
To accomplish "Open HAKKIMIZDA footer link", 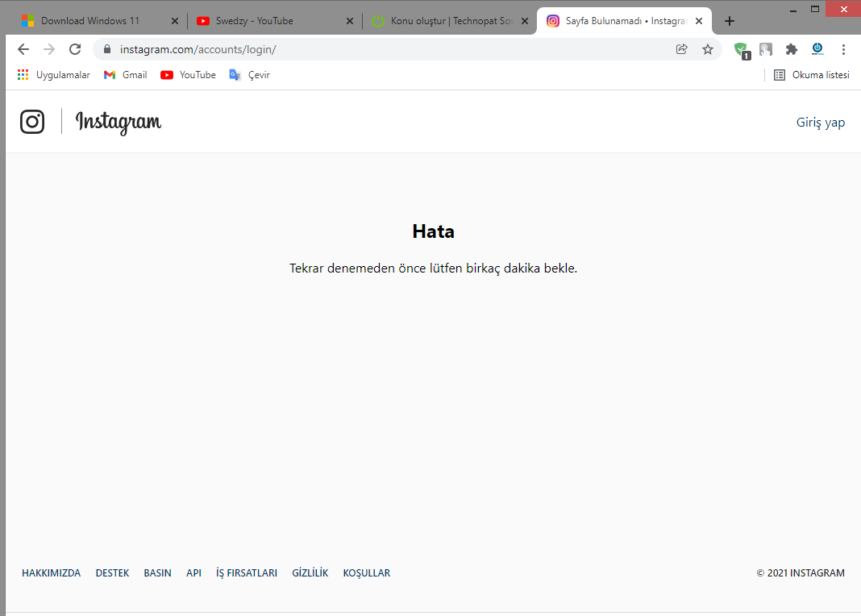I will click(x=51, y=572).
